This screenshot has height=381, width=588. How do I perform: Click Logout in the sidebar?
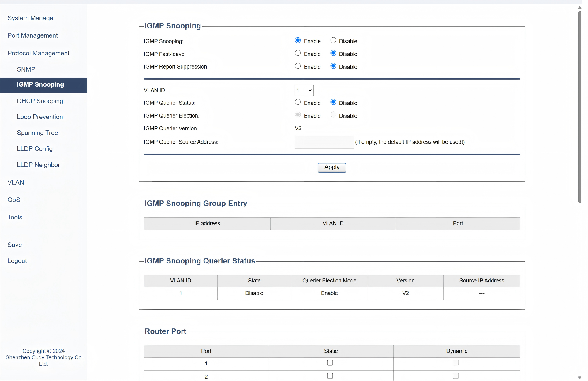pyautogui.click(x=17, y=261)
